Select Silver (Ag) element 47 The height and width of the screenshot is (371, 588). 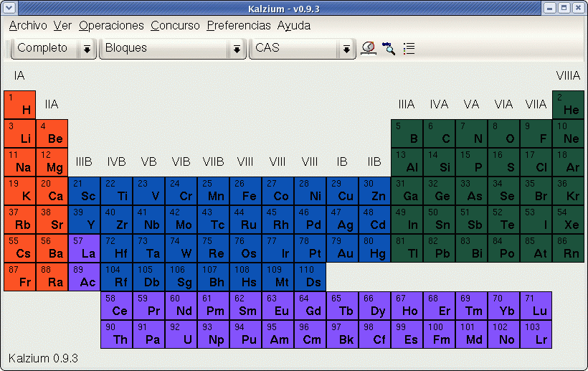[342, 220]
